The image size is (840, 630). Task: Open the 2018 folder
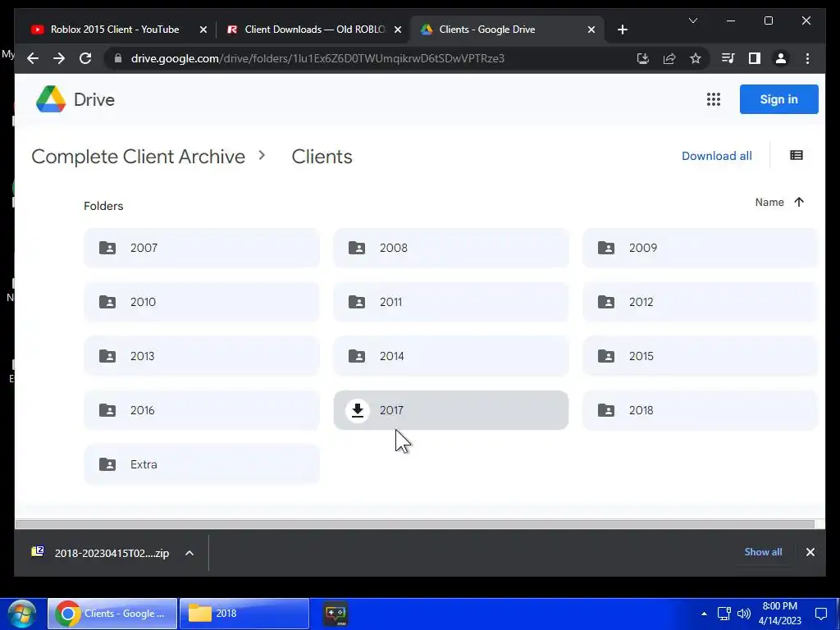701,410
